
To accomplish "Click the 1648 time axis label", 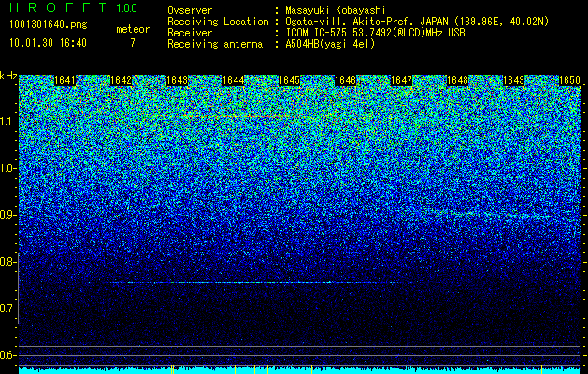I will pos(457,80).
